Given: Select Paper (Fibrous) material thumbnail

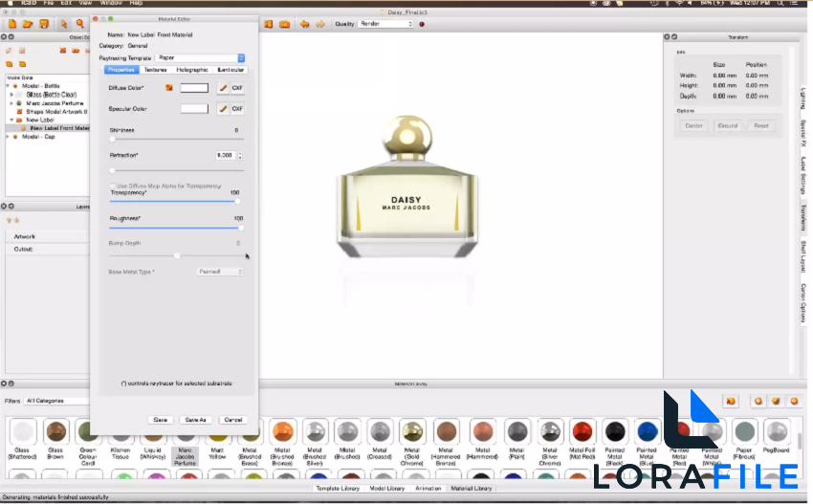Looking at the screenshot, I should 744,431.
